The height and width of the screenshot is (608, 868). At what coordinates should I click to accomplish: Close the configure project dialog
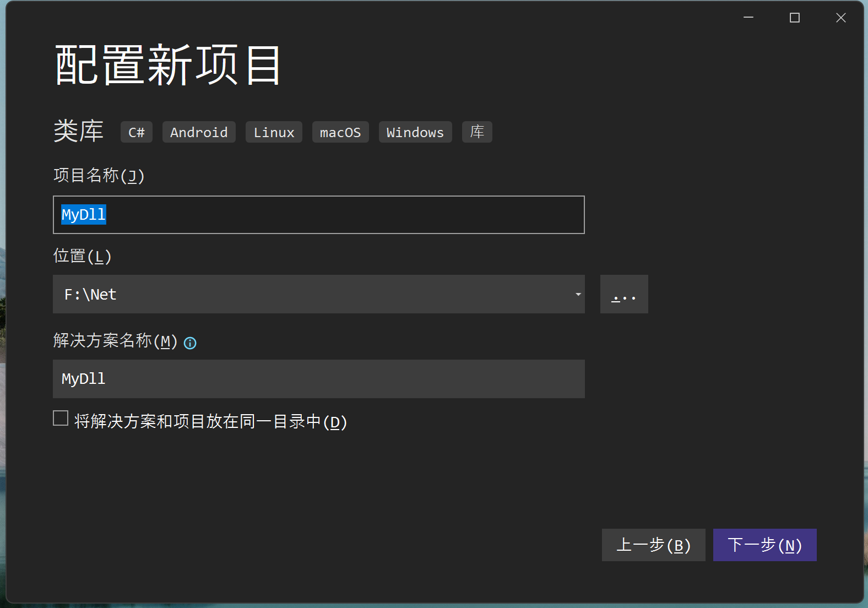841,18
